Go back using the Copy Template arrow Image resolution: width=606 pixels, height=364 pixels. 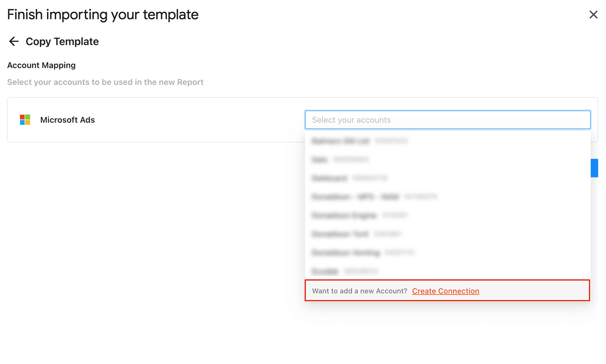coord(14,41)
